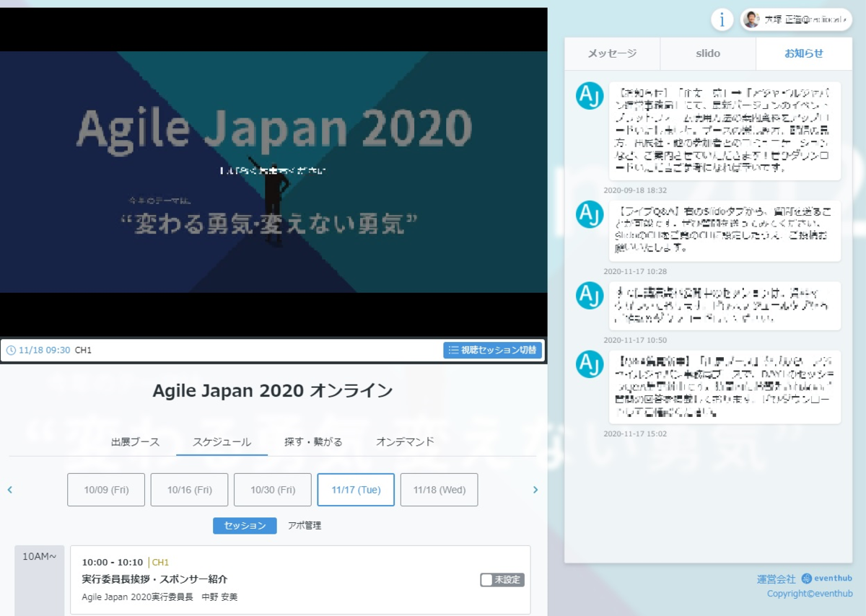Viewport: 866px width, 616px height.
Task: Open the 2020-11-17 15:02 notice message
Action: 725,387
